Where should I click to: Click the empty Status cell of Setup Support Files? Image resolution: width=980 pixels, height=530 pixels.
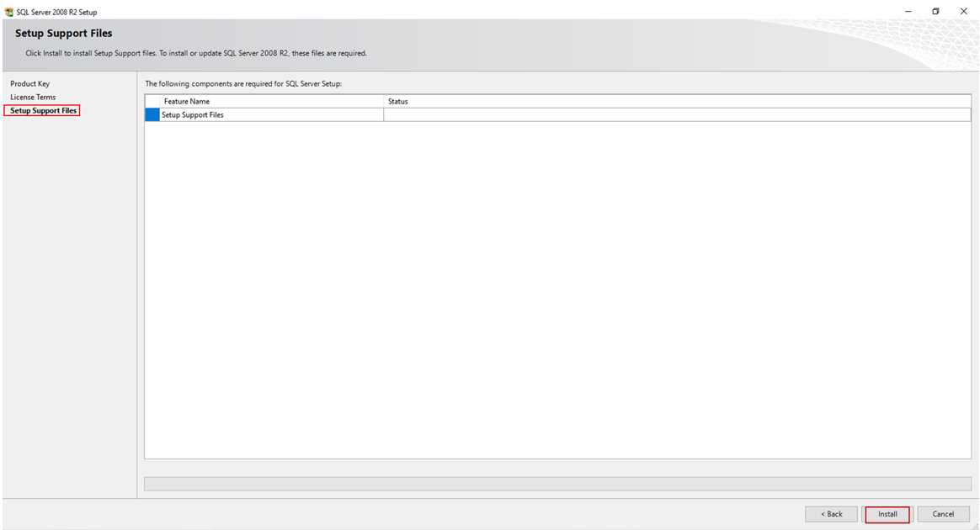tap(677, 115)
